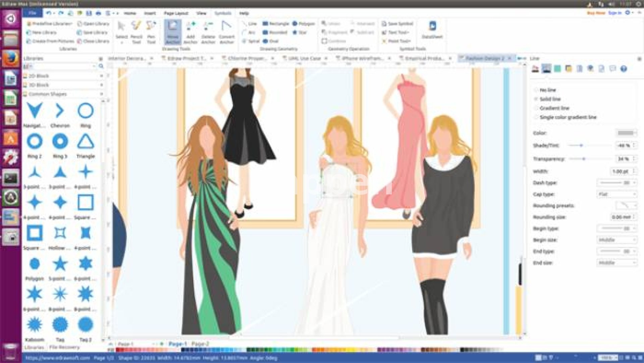Select the Pen Tool
The width and height of the screenshot is (644, 363).
151,31
